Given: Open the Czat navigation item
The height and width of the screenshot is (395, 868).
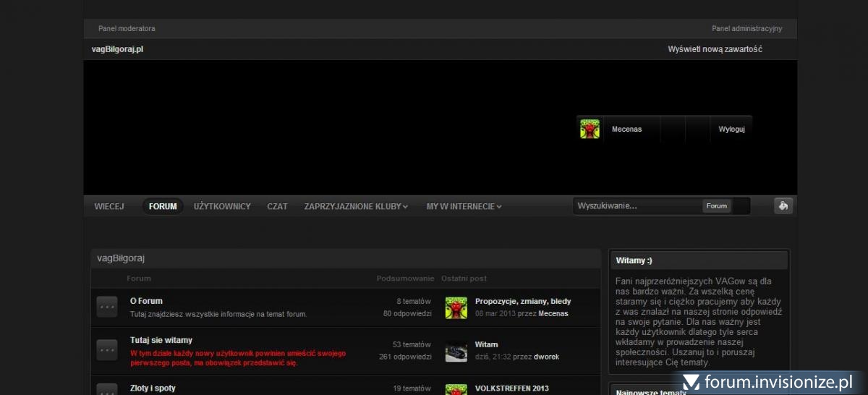Looking at the screenshot, I should [277, 206].
